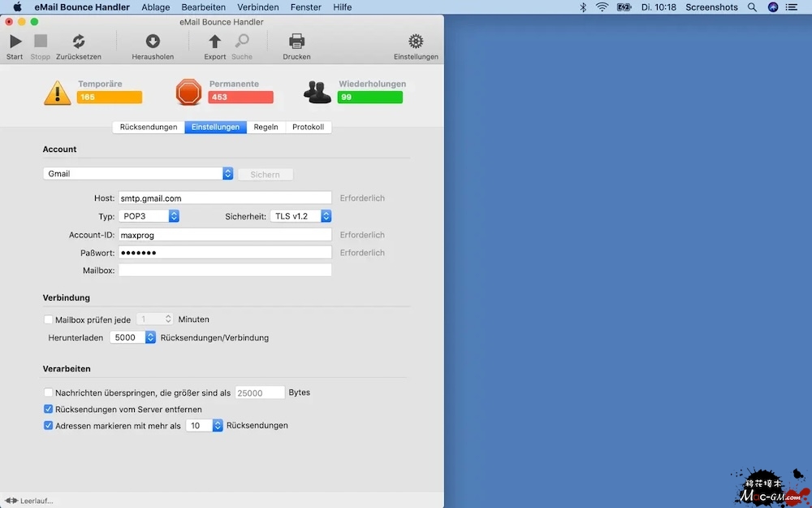
Task: Toggle 'Nachrichten überspringen' checkbox
Action: pyautogui.click(x=49, y=393)
